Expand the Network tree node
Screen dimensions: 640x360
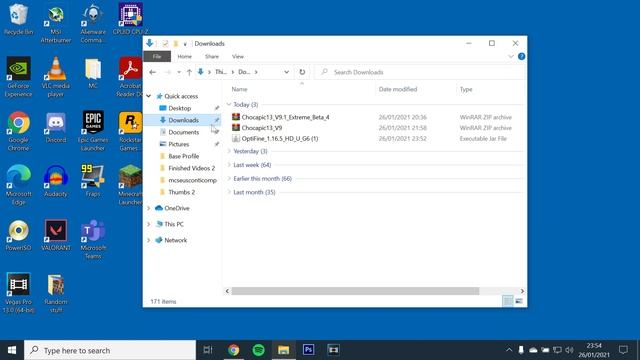(x=149, y=240)
